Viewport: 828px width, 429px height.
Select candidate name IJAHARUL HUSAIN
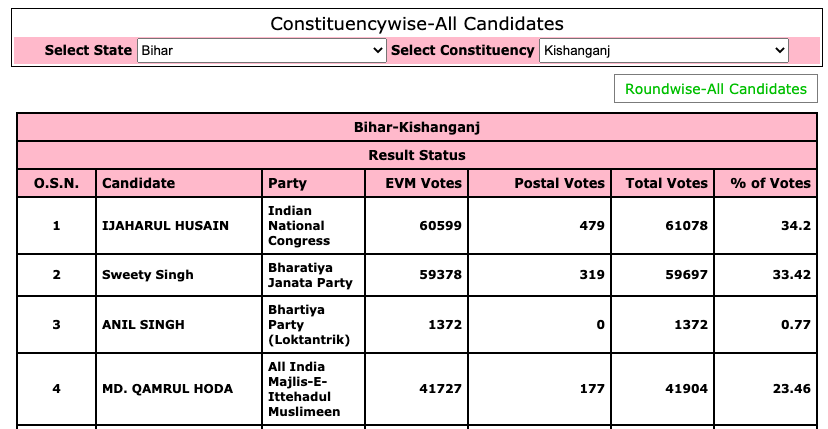[x=165, y=226]
